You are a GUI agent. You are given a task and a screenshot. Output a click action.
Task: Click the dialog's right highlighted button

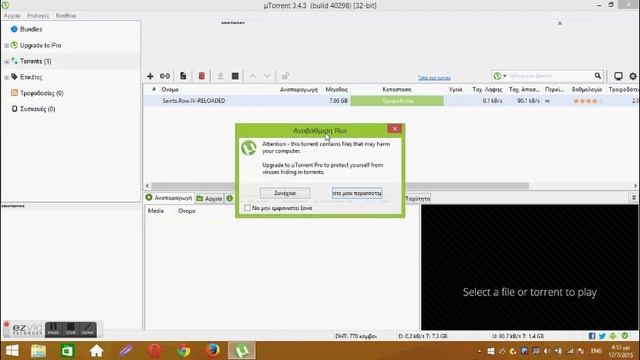pyautogui.click(x=357, y=193)
